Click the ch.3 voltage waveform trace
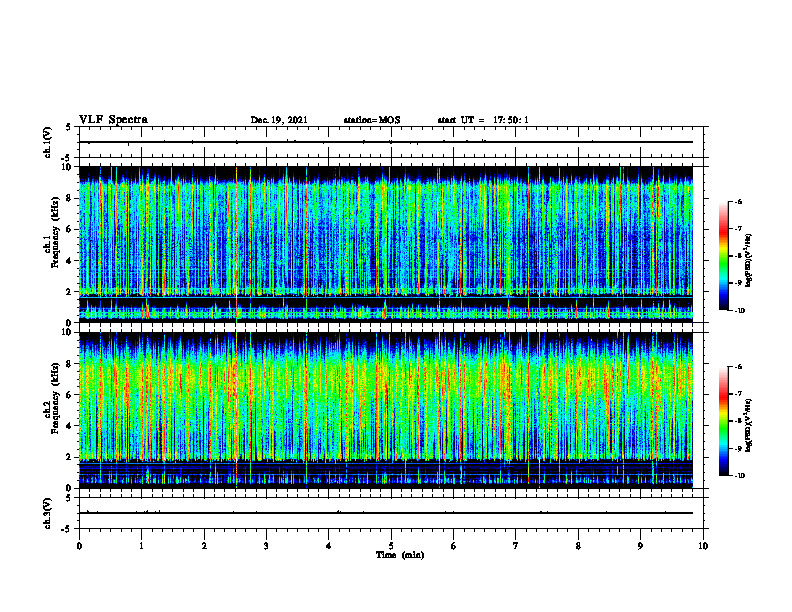This screenshot has height=612, width=792. tap(386, 513)
